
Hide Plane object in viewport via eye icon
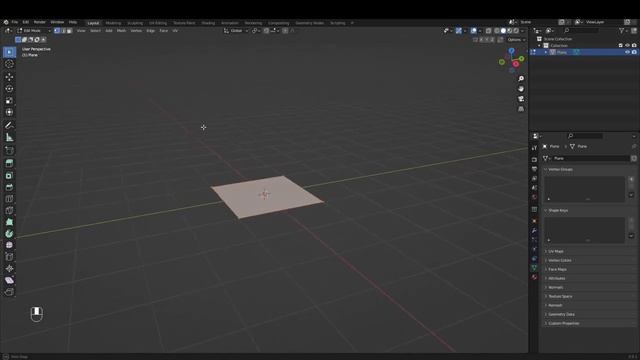coord(627,52)
